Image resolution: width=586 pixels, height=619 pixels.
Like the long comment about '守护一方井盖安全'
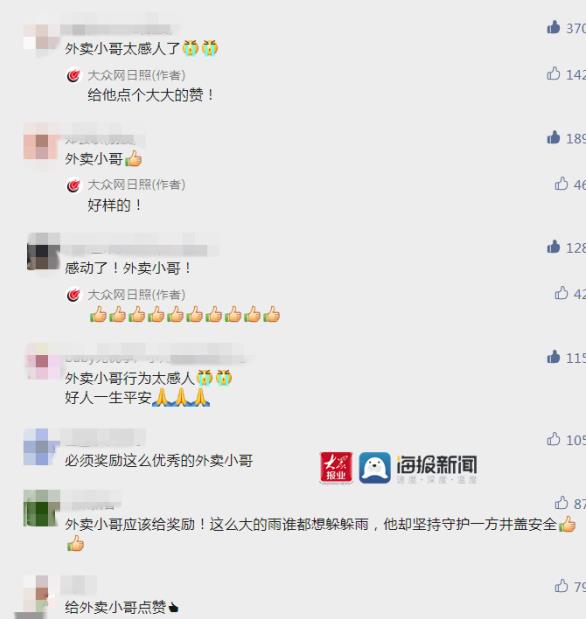(561, 503)
